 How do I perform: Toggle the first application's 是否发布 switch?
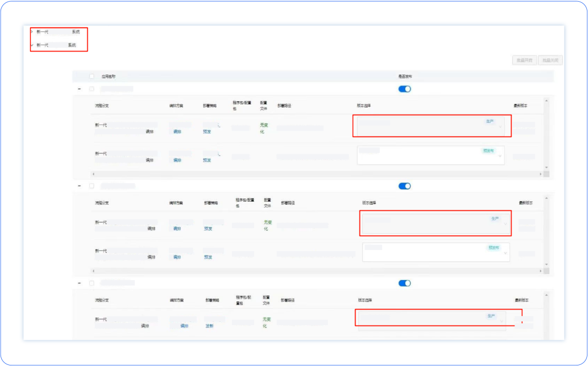pos(405,89)
